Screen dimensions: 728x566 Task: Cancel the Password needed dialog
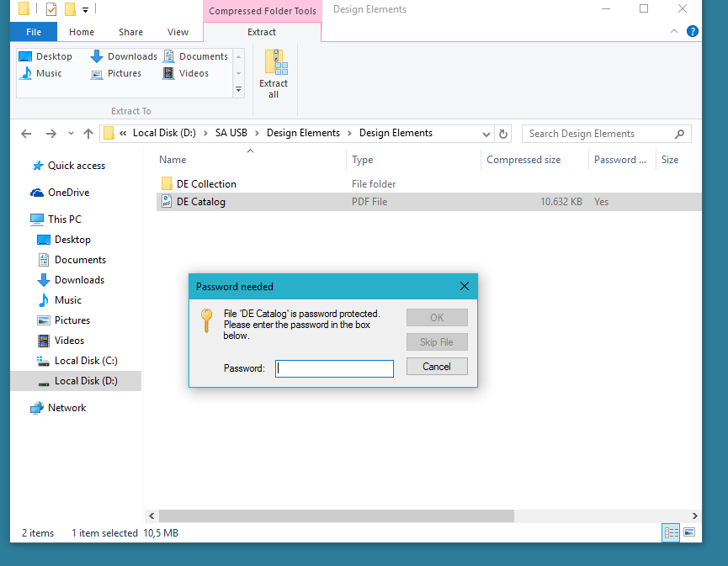pos(437,367)
